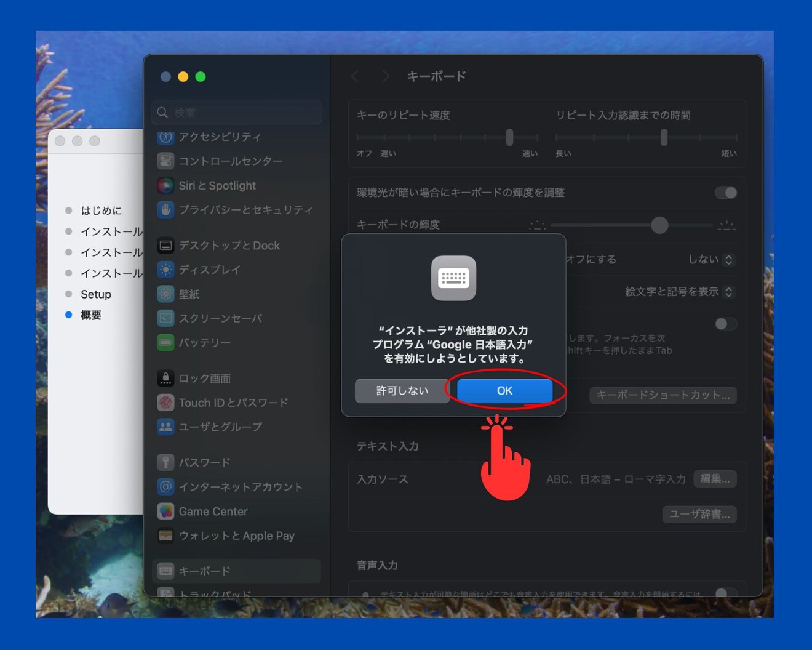
Task: Select the コントロールセンター sidebar label
Action: pyautogui.click(x=231, y=161)
